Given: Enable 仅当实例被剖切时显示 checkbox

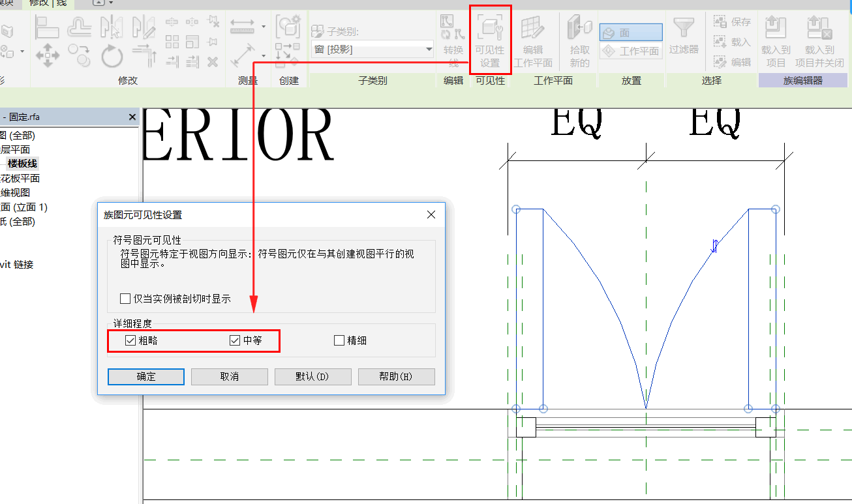Looking at the screenshot, I should (125, 299).
